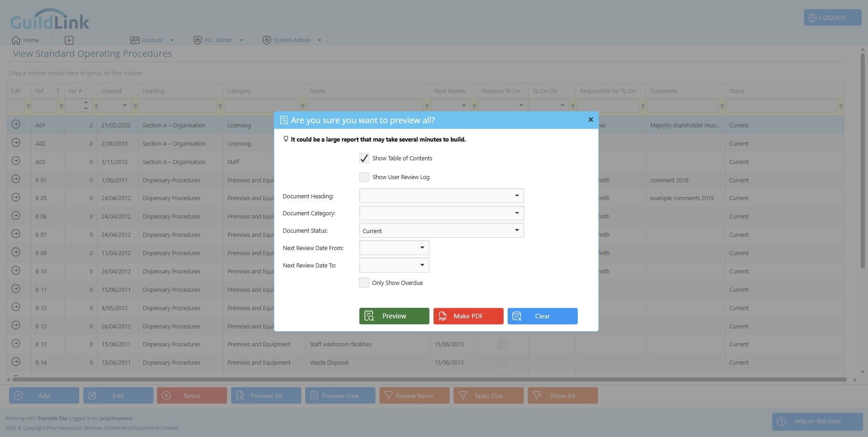The height and width of the screenshot is (437, 868).
Task: Click the horizontal scrollbar under the grid
Action: pos(429,380)
